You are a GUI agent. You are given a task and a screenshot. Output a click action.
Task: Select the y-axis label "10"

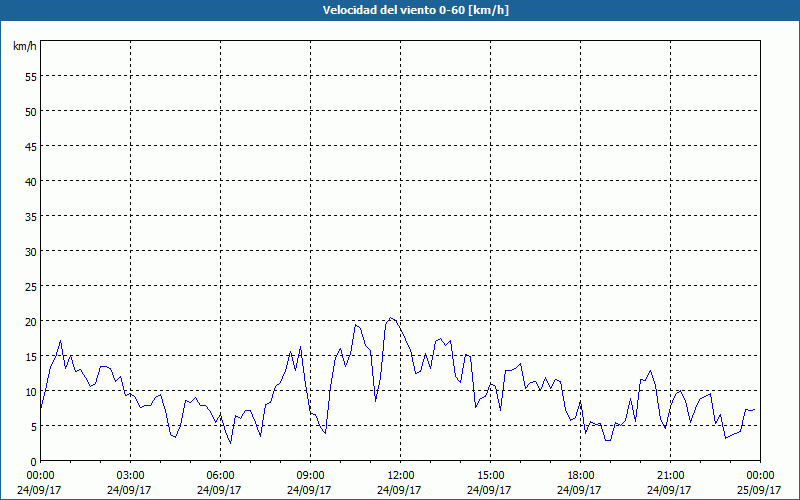coord(31,391)
